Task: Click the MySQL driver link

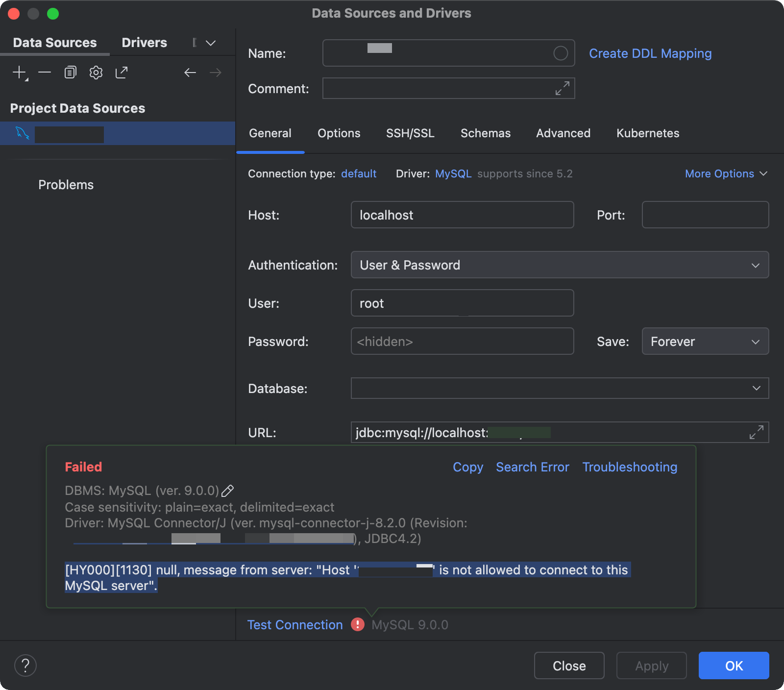Action: [x=453, y=173]
